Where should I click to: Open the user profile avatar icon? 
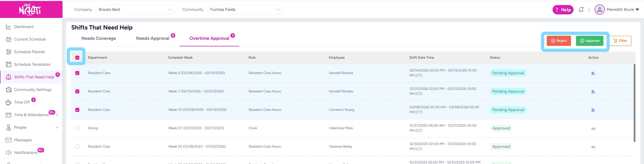pyautogui.click(x=599, y=10)
